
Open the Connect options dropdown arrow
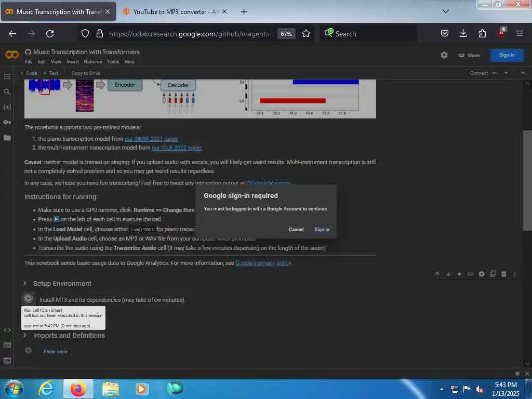(x=506, y=73)
